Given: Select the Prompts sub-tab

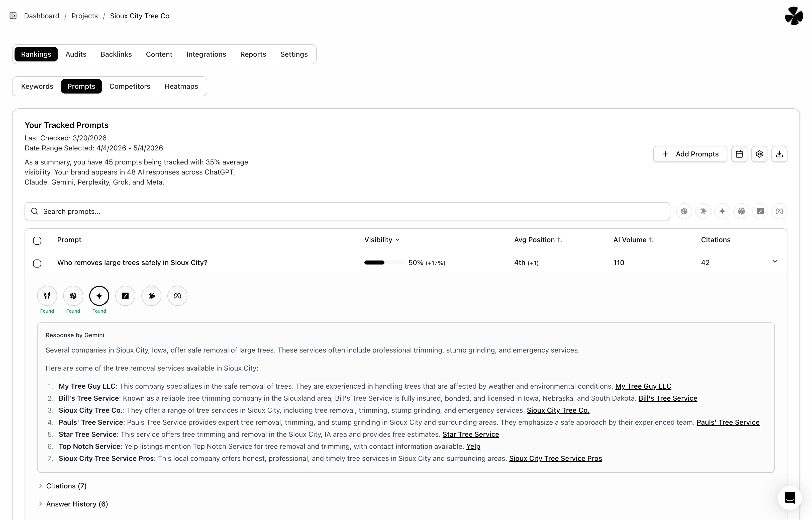Looking at the screenshot, I should click(x=81, y=86).
